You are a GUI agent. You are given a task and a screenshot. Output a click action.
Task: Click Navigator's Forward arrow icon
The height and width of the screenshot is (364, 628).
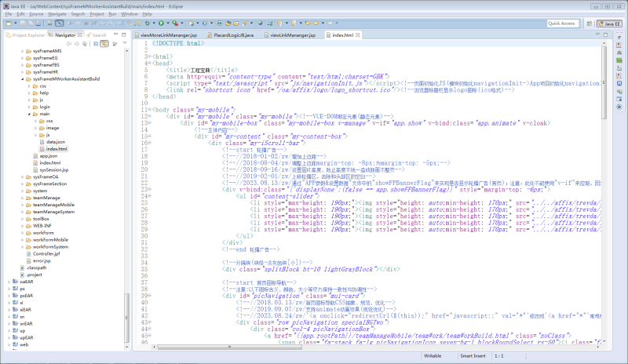pyautogui.click(x=77, y=44)
